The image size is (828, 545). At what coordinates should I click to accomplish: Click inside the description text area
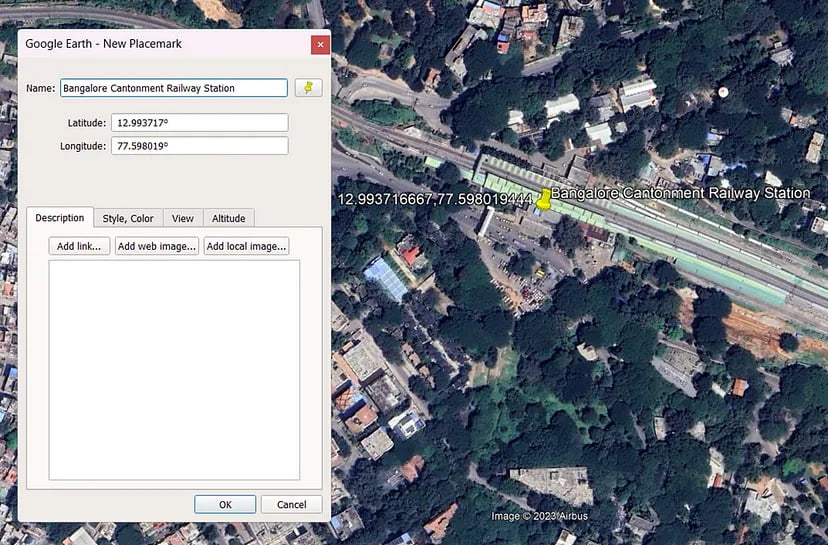174,370
